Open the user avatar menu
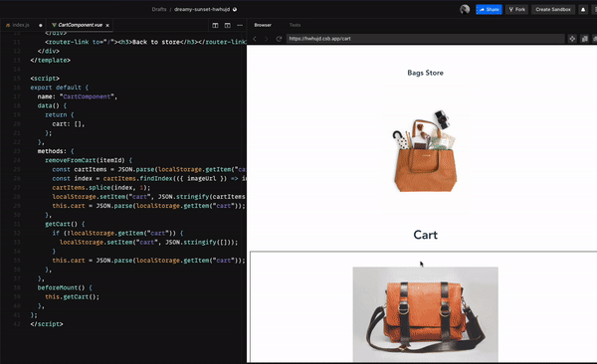 point(465,10)
